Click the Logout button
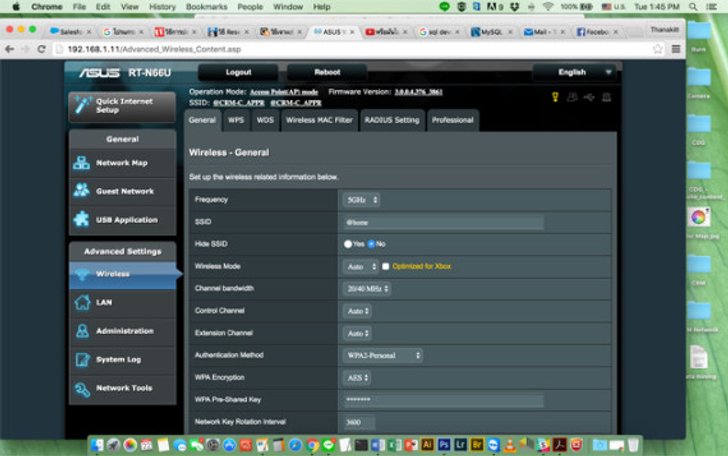The height and width of the screenshot is (456, 728). pyautogui.click(x=238, y=72)
